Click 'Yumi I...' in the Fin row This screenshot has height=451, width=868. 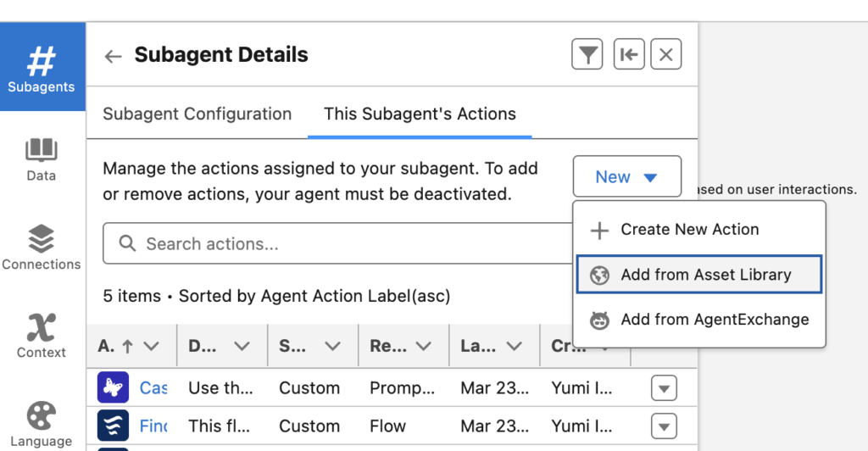click(x=581, y=426)
